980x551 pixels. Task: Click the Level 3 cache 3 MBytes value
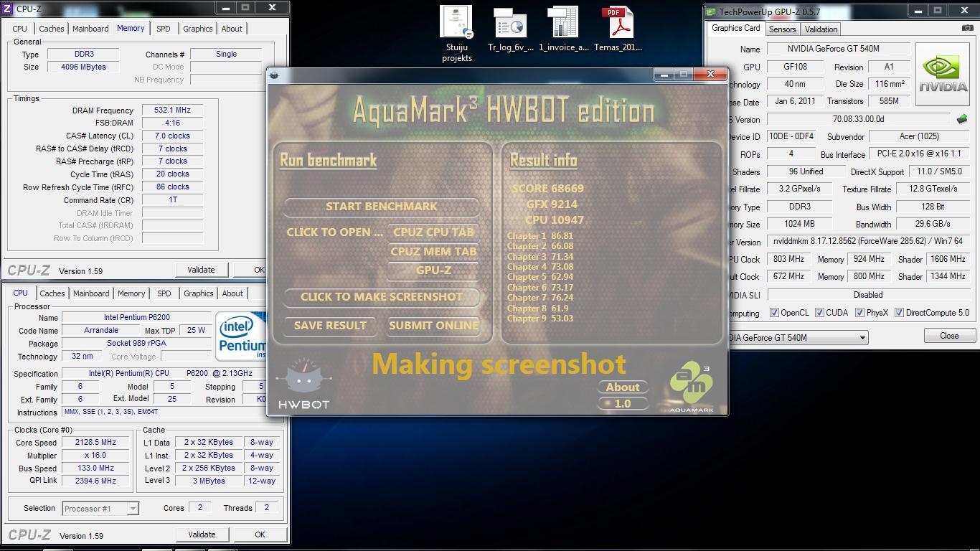click(x=208, y=481)
